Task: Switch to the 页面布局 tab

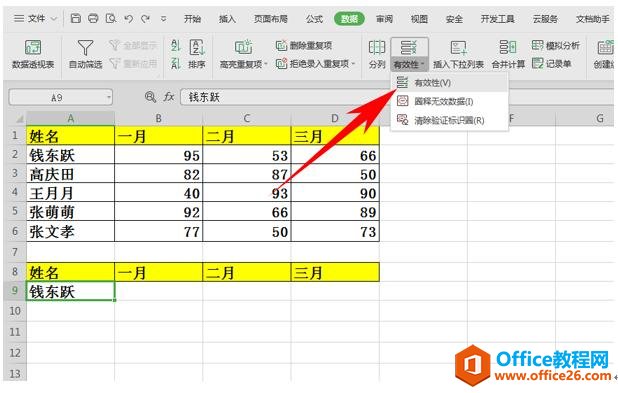Action: [x=271, y=19]
